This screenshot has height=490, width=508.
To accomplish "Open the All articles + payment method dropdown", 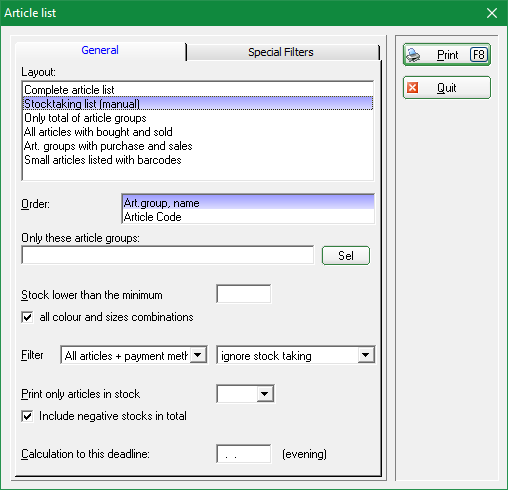I will click(198, 355).
